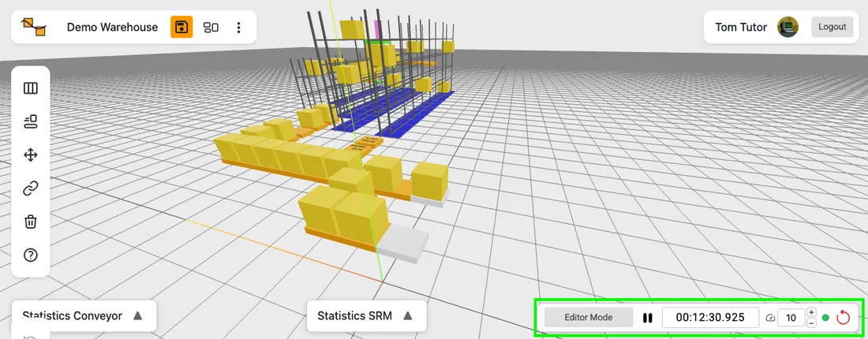
Task: Click Tom Tutor's avatar image
Action: [788, 27]
